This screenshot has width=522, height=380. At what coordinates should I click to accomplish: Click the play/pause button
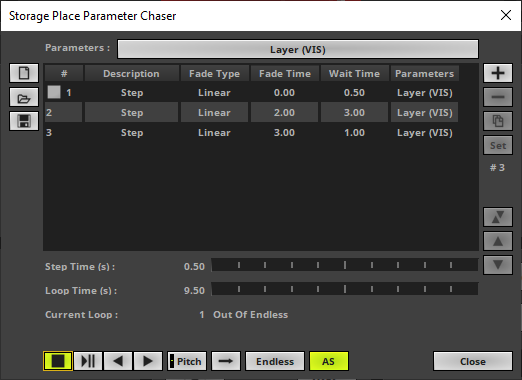click(88, 361)
